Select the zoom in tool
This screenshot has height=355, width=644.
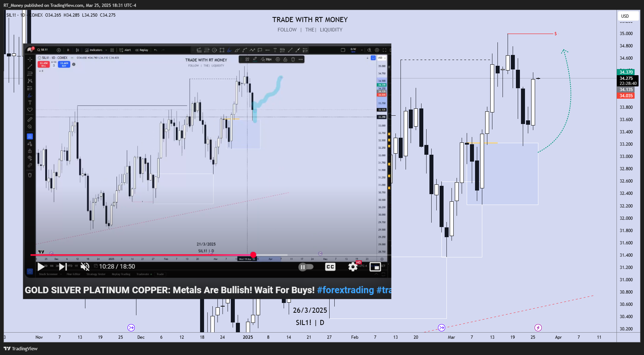30,127
